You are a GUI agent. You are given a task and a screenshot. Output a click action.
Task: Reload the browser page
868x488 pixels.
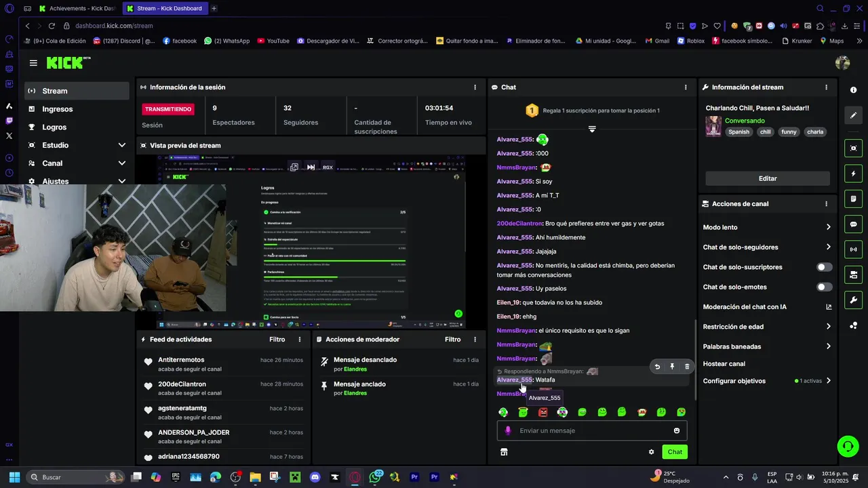pos(52,26)
